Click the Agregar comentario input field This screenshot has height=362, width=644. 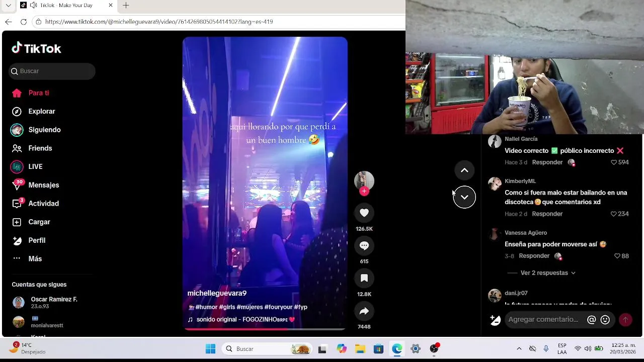tap(544, 319)
